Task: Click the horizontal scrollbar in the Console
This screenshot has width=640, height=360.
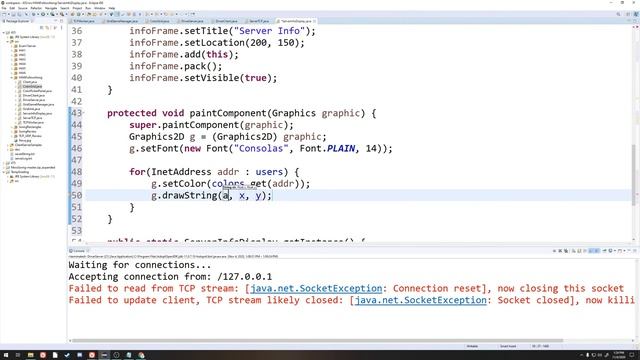Action: pyautogui.click(x=318, y=340)
